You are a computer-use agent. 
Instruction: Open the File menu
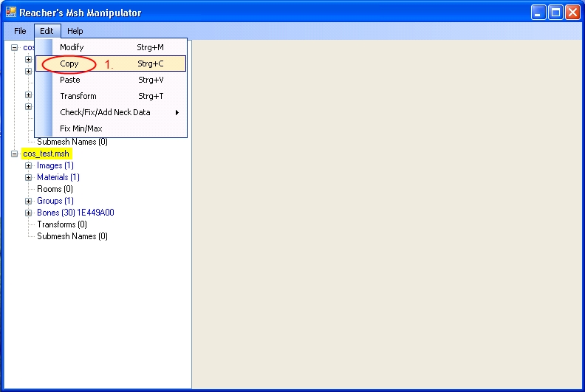[20, 31]
